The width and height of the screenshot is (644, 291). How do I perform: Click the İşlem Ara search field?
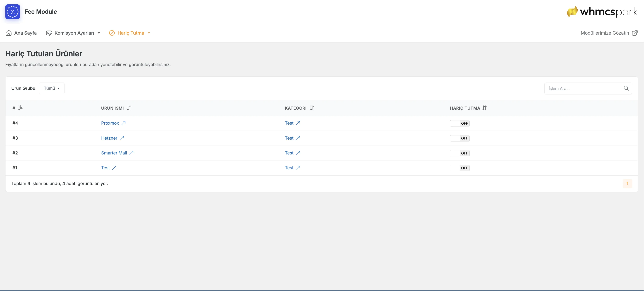pyautogui.click(x=588, y=88)
